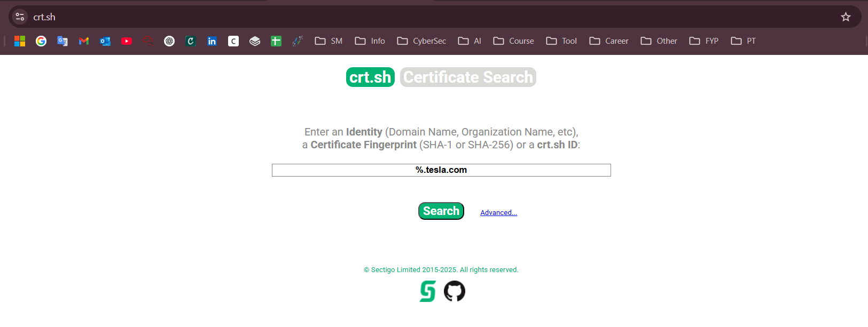
Task: Open the Microsoft bookmark icon
Action: [20, 41]
